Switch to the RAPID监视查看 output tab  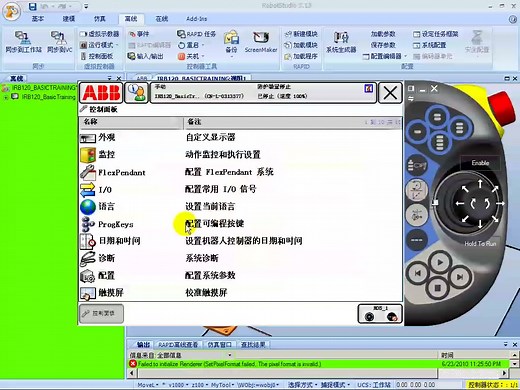(178, 345)
